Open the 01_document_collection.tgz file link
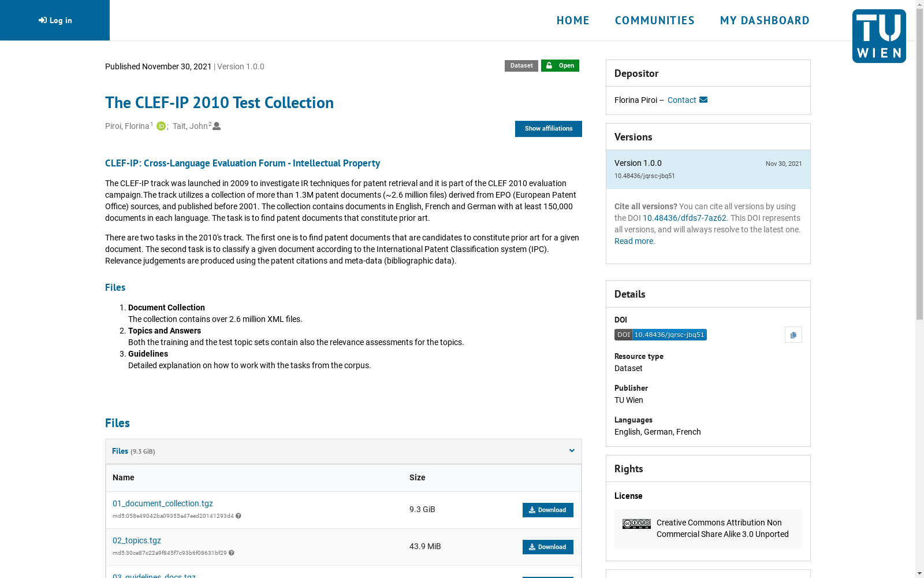The image size is (924, 578). pyautogui.click(x=163, y=503)
